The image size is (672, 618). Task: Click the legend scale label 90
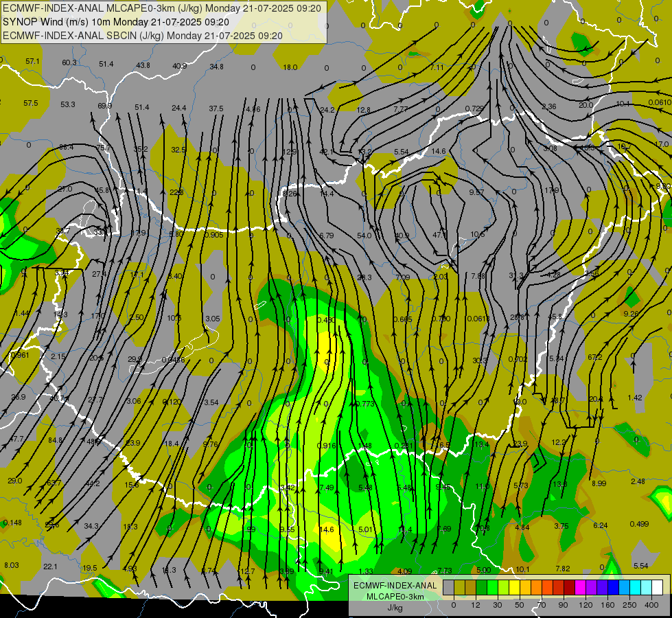point(563,605)
